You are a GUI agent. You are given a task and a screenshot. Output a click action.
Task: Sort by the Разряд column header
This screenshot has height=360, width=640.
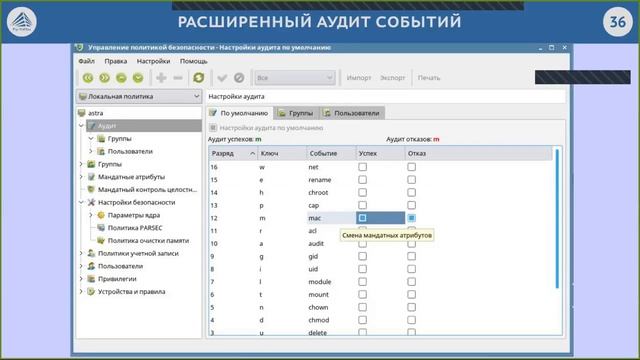click(233, 153)
